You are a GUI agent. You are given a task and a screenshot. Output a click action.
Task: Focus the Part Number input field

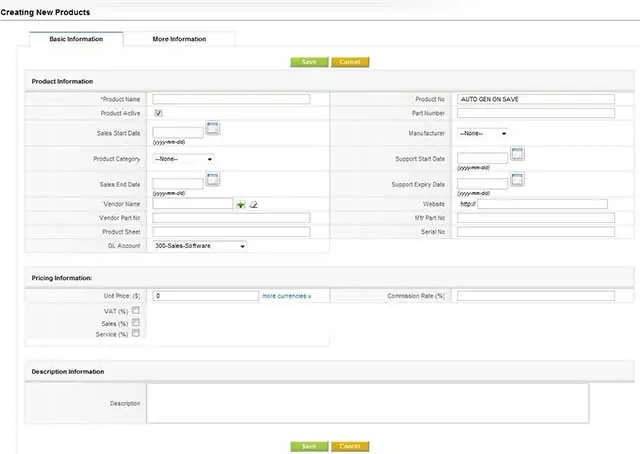point(536,113)
